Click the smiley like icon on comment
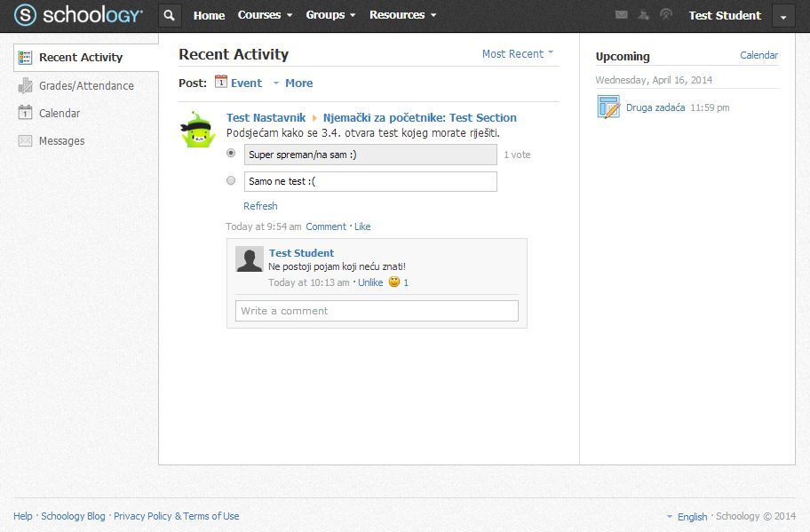810x532 pixels. 394,282
